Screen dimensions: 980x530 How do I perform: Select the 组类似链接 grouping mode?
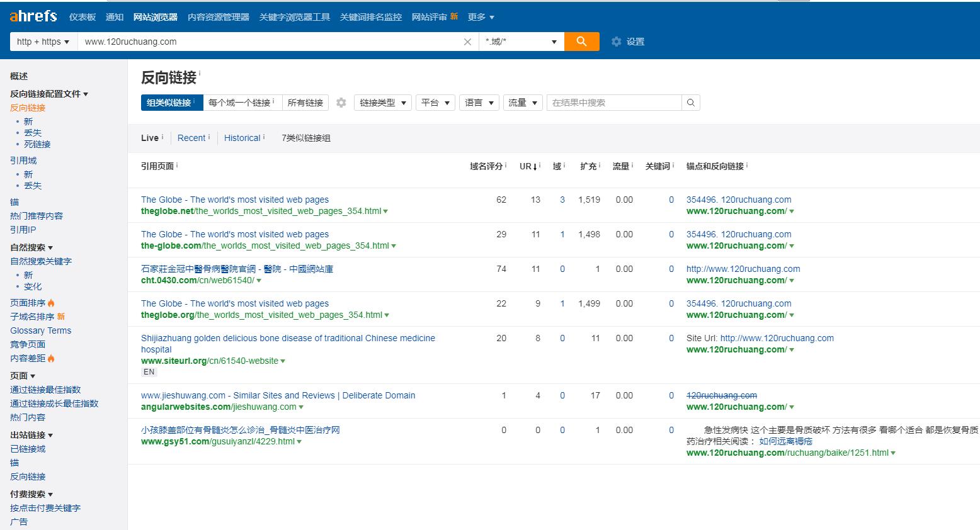[171, 103]
